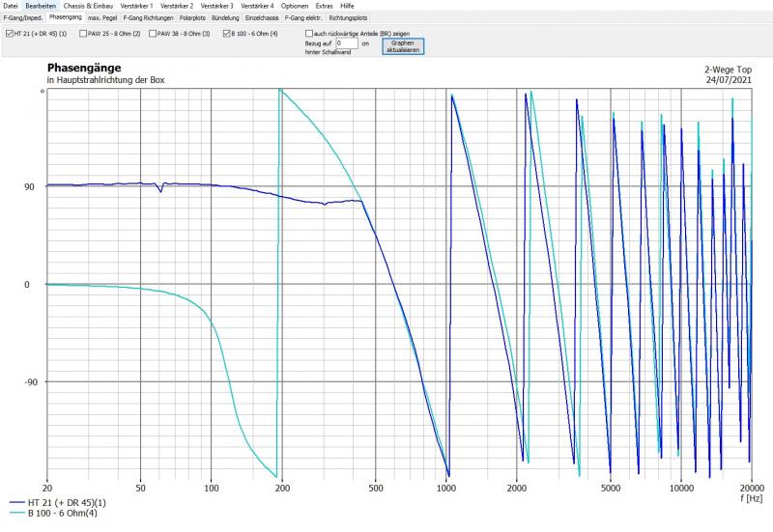Open the Datei menu
The image size is (773, 532).
(x=11, y=6)
